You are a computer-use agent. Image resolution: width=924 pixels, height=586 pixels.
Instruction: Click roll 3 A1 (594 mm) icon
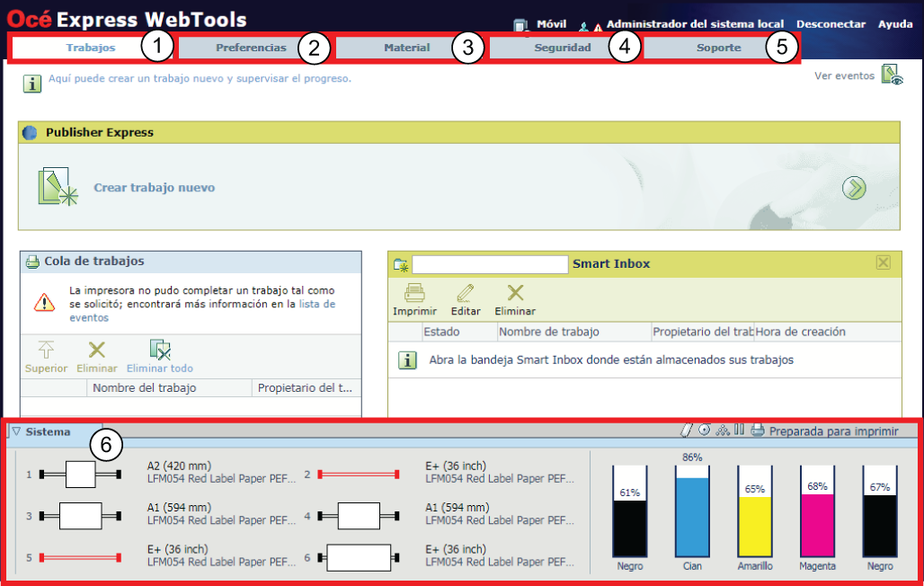click(x=80, y=516)
